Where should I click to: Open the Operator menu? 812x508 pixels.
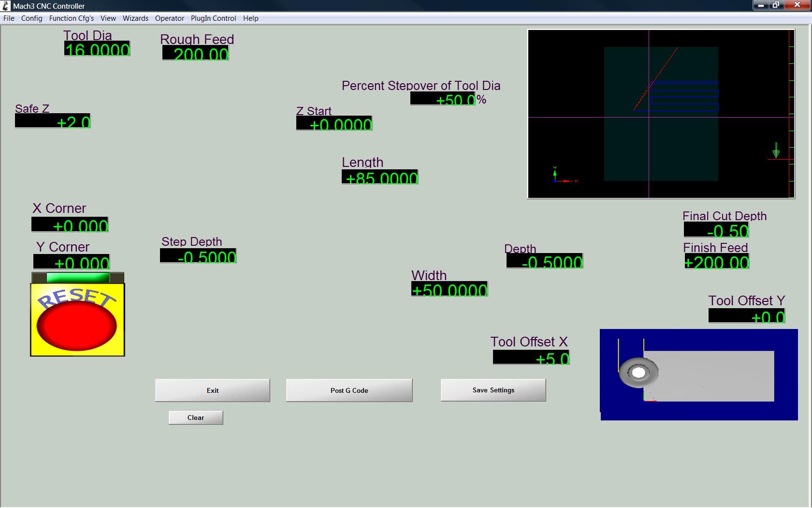[169, 18]
